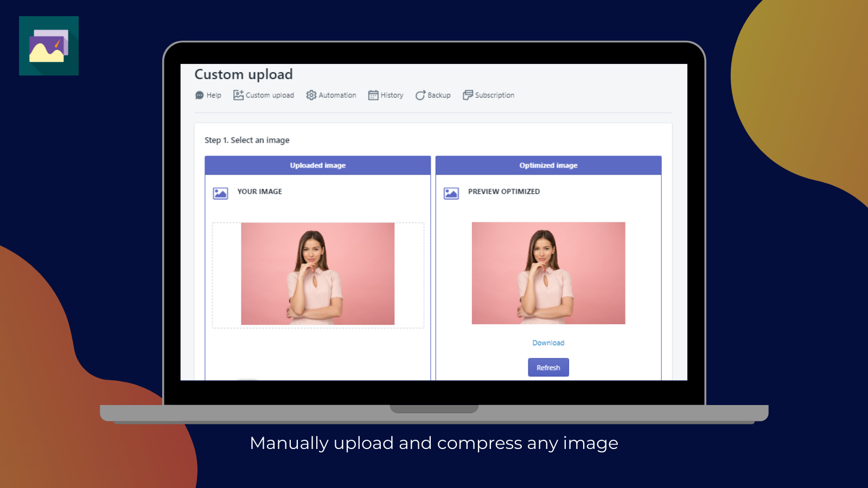Select the optimized image preview thumbnail
The width and height of the screenshot is (868, 488).
(548, 273)
